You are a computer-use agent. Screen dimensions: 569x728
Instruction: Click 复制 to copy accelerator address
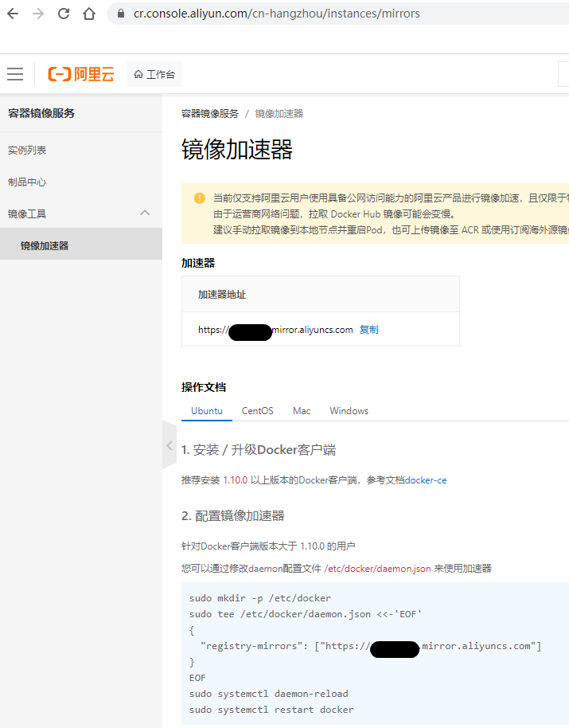tap(368, 330)
